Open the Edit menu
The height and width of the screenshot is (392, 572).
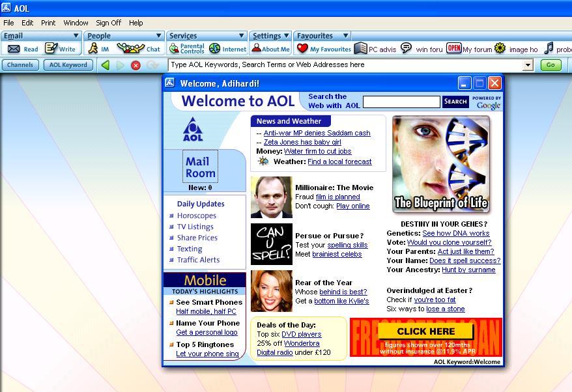pyautogui.click(x=27, y=23)
